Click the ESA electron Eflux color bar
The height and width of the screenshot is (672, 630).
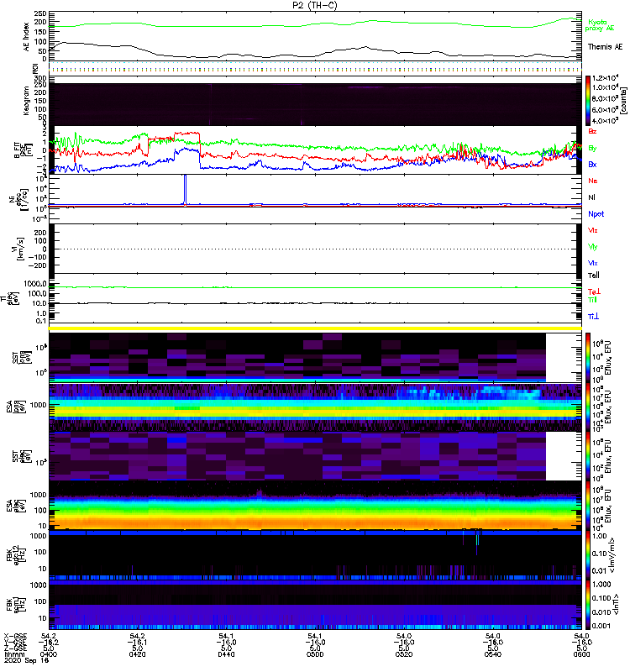(588, 507)
